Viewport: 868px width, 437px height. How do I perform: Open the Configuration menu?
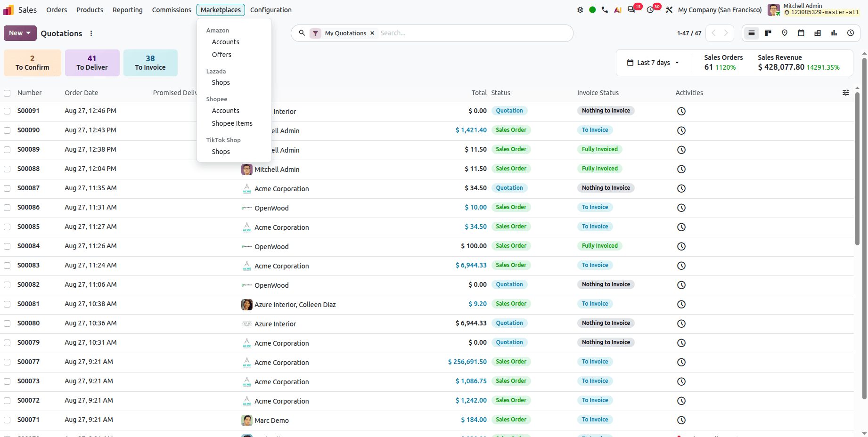coord(271,10)
